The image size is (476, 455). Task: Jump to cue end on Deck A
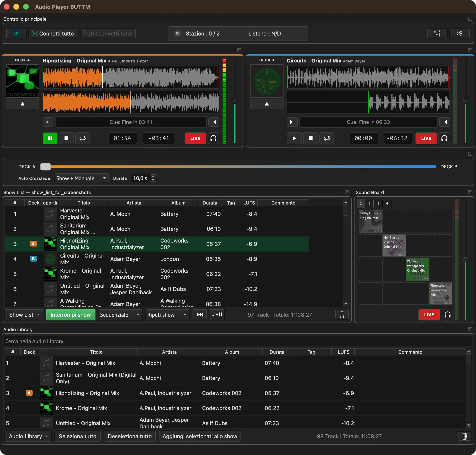tap(214, 122)
